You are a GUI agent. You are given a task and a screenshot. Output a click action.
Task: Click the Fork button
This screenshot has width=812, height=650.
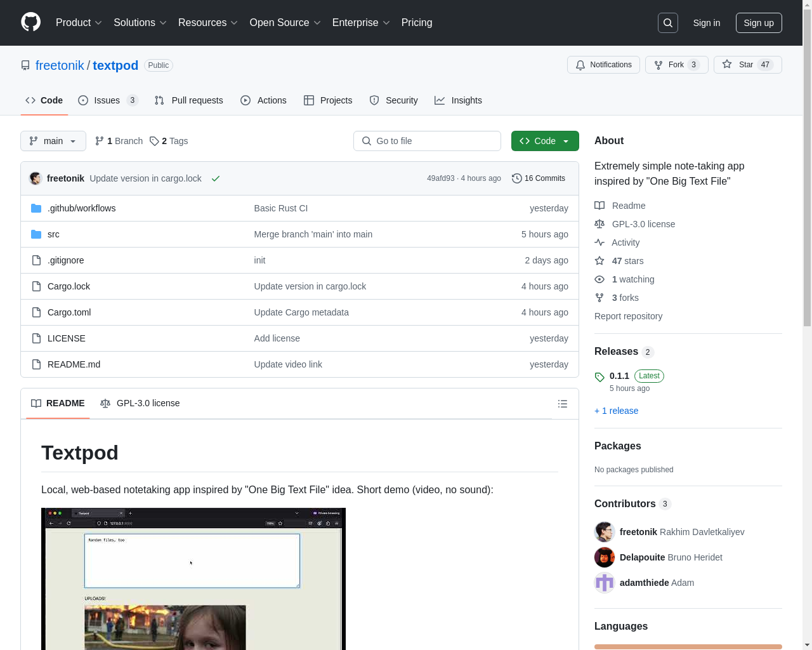pyautogui.click(x=677, y=65)
